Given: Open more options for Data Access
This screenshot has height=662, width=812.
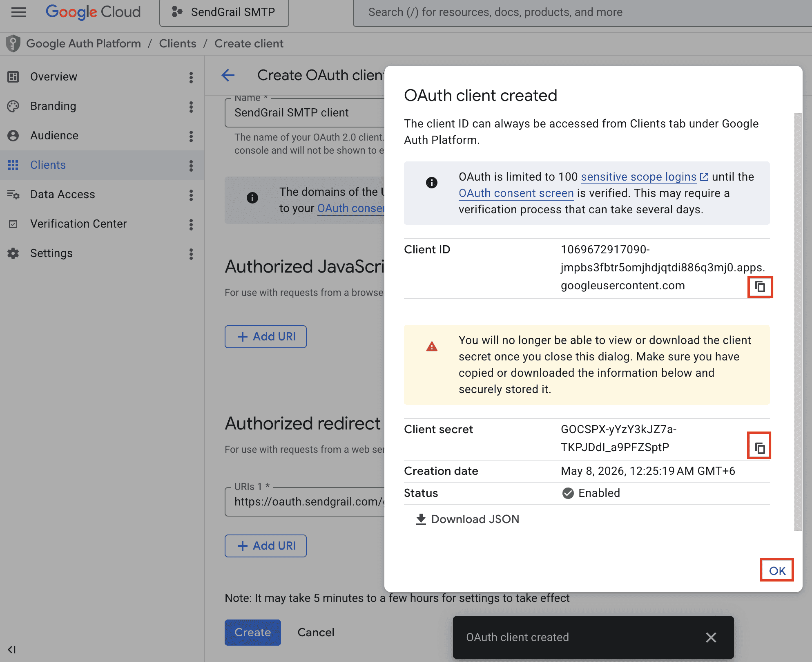Looking at the screenshot, I should (x=191, y=195).
